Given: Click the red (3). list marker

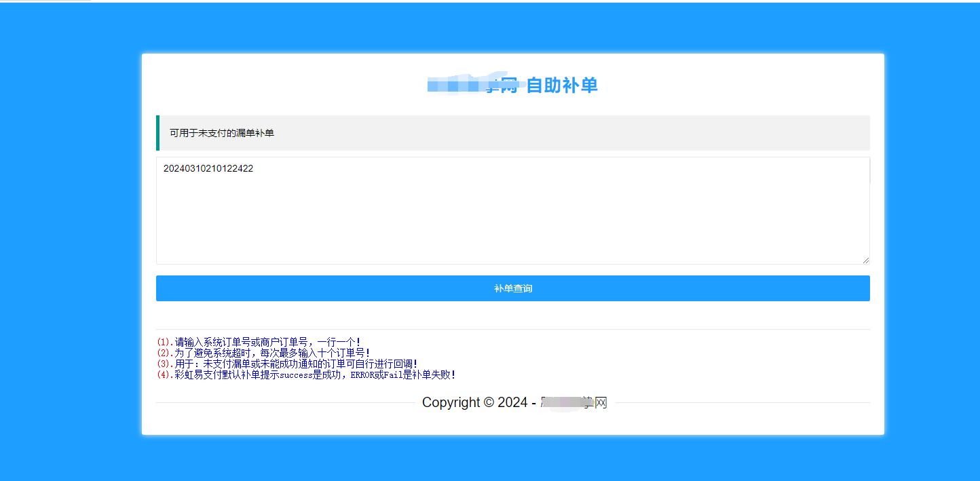Looking at the screenshot, I should click(165, 364).
